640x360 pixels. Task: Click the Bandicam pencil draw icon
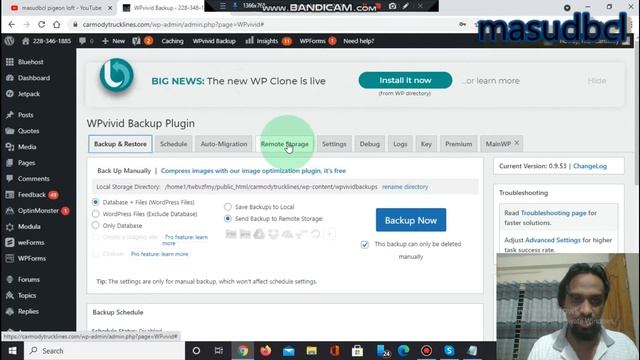406,6
